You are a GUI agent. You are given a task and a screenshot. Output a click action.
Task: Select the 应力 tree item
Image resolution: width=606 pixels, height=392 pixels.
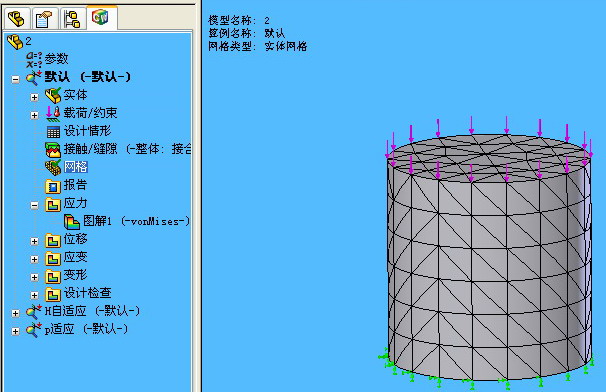(x=75, y=203)
